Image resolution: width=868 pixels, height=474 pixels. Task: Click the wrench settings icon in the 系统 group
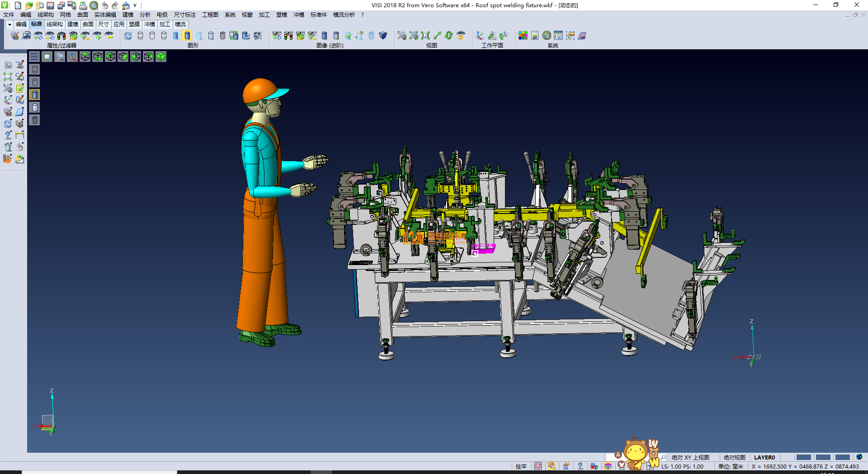[547, 36]
